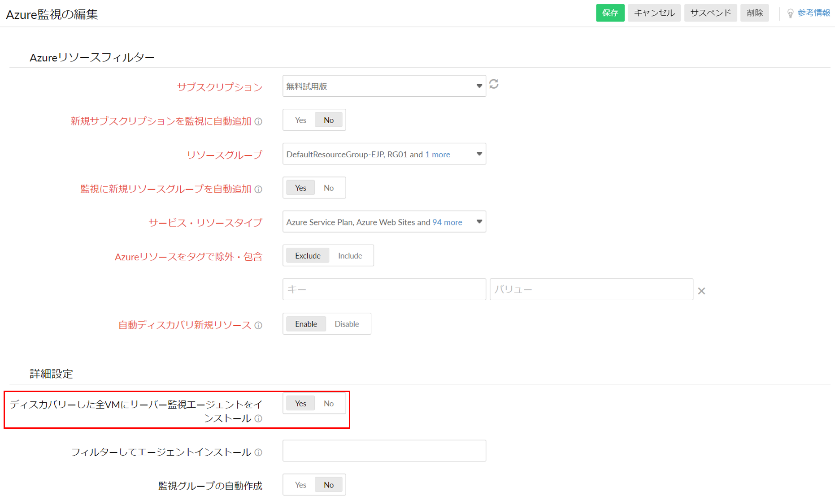Click the info icon beside 監視に新規リソースグループを自動追加
This screenshot has width=835, height=504.
point(259,190)
